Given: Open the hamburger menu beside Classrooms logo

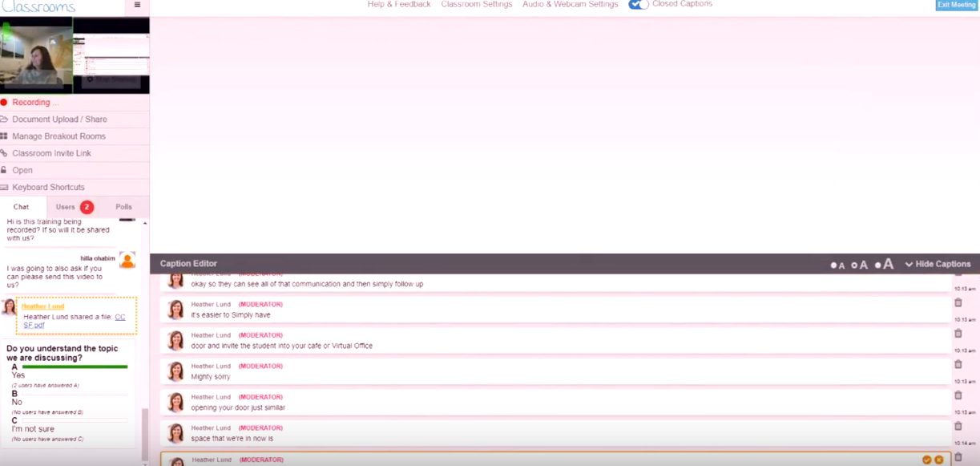Looking at the screenshot, I should [x=137, y=5].
